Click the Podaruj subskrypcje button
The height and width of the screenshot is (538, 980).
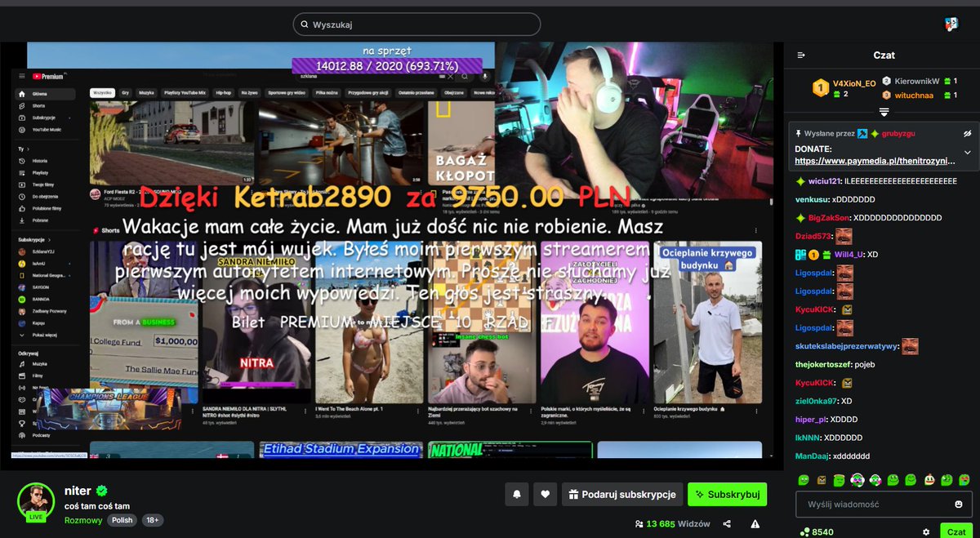[x=621, y=494]
